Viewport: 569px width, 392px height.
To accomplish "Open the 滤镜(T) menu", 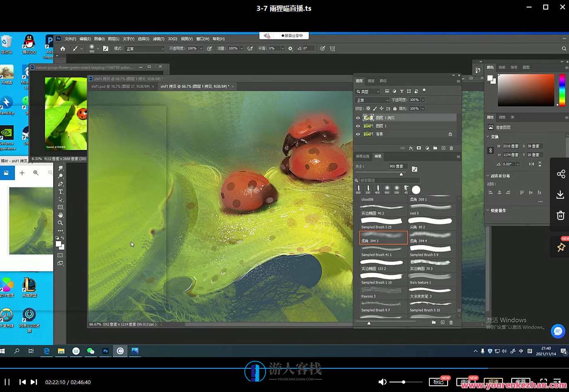I will click(158, 39).
